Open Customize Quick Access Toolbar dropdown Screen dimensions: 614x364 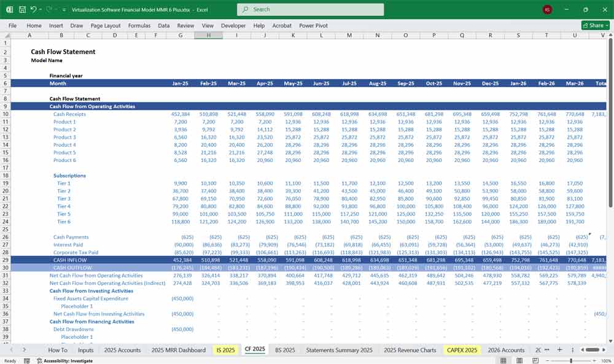pos(64,10)
